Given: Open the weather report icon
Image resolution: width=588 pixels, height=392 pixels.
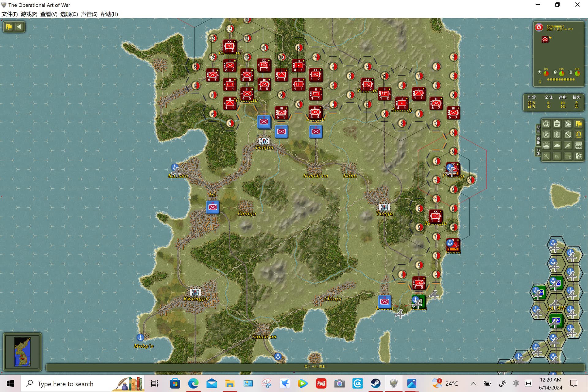Looking at the screenshot, I should point(568,124).
